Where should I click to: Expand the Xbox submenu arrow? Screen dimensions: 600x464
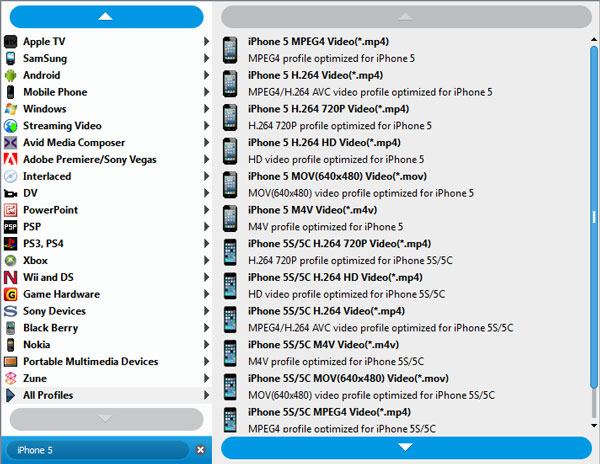point(206,260)
